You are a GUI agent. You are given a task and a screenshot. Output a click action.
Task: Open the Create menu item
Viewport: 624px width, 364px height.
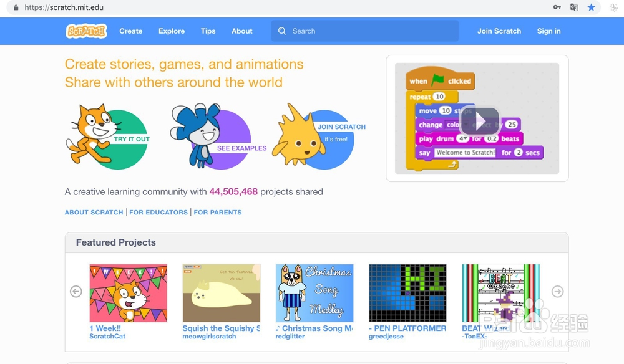(130, 31)
